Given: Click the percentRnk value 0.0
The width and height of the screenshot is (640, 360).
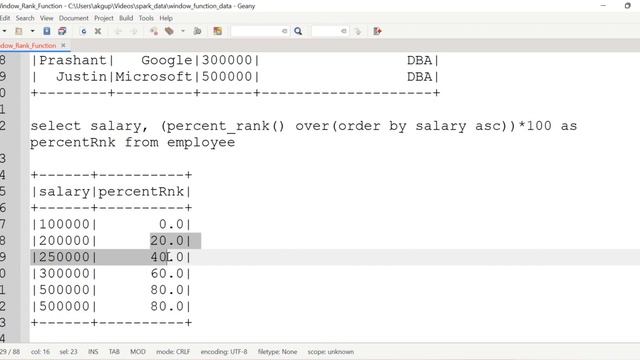Looking at the screenshot, I should (171, 224).
